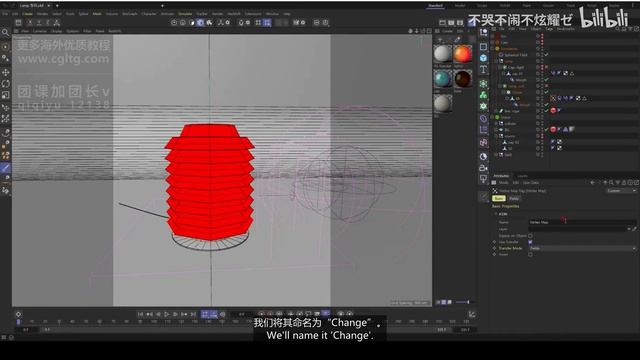The image size is (640, 360).
Task: Select the highlighted Vertex Map tag in Objects
Action: (553, 98)
